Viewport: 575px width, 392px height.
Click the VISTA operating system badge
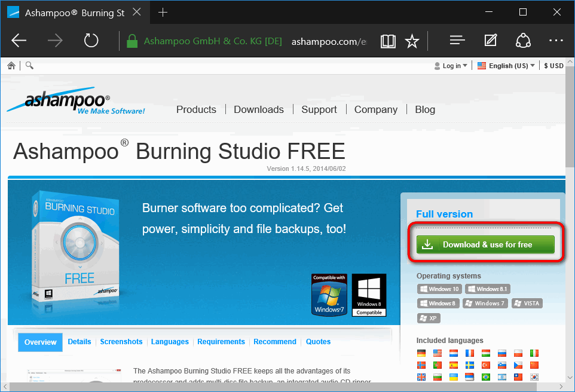[x=527, y=303]
